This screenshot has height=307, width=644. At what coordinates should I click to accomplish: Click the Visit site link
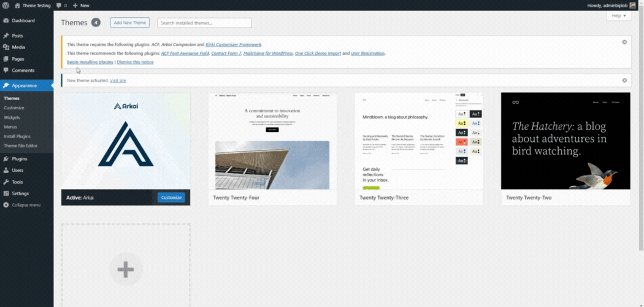[118, 80]
